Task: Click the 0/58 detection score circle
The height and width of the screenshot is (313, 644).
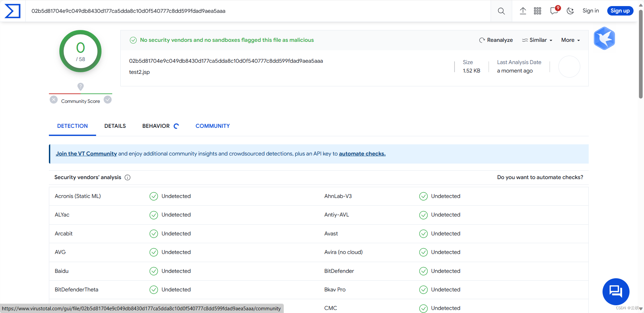Action: [80, 51]
